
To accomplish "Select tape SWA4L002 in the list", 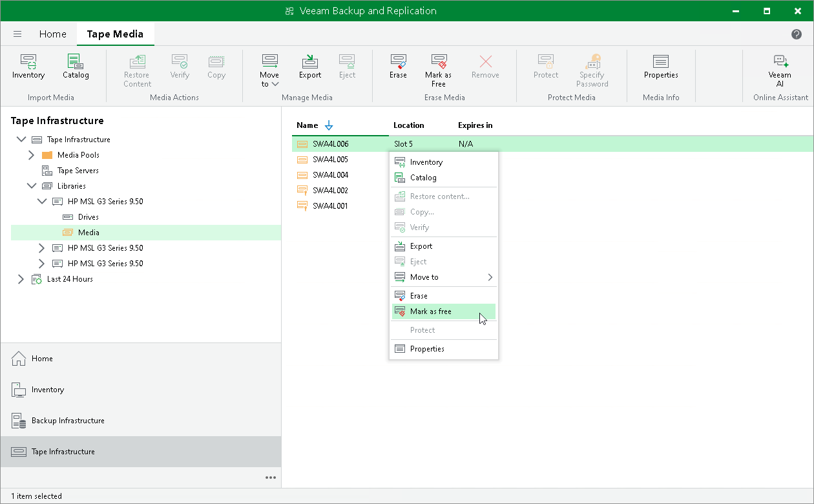I will [x=330, y=191].
